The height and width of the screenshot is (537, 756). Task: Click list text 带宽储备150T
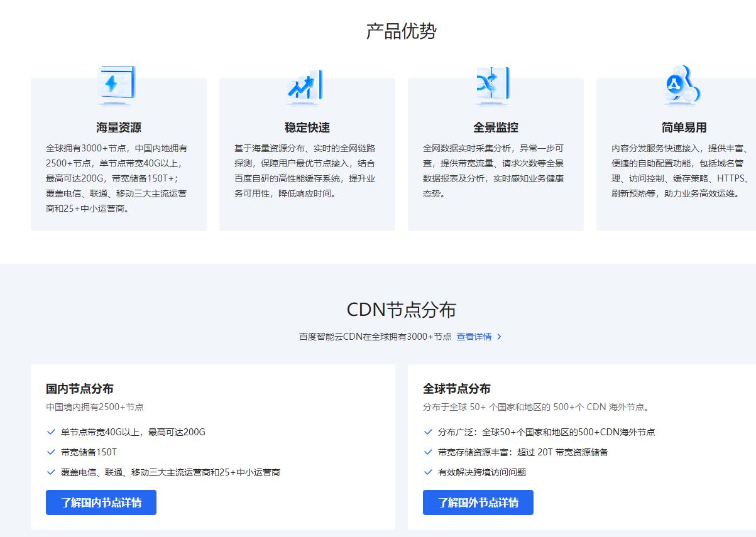click(x=89, y=452)
